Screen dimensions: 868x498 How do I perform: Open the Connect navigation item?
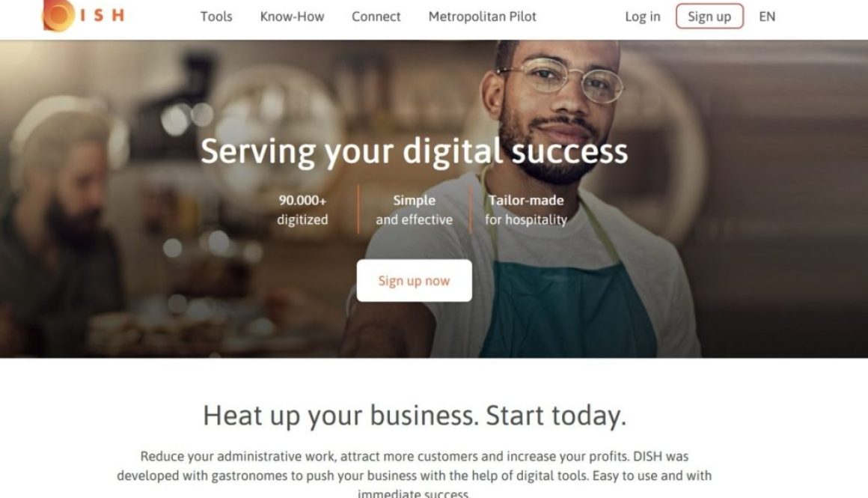376,16
